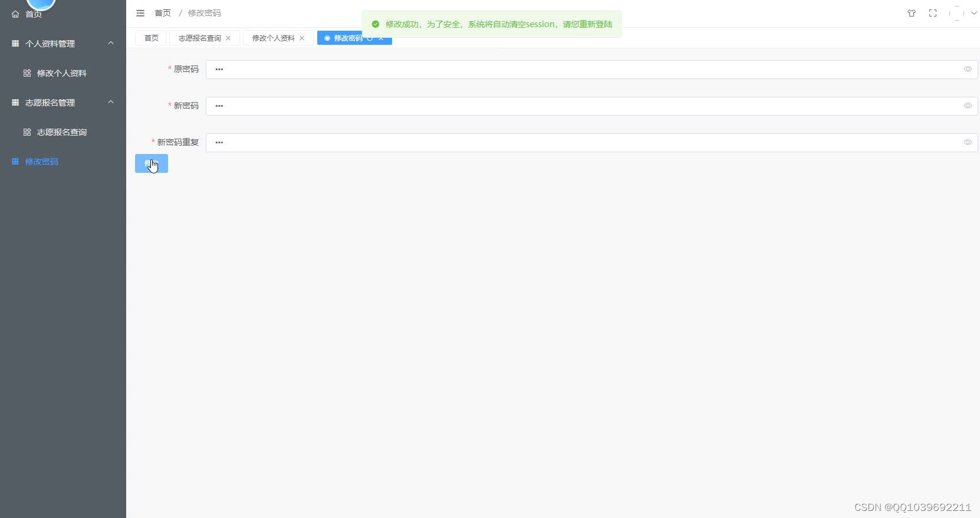980x518 pixels.
Task: Show the 原密码 field with eye icon
Action: [x=968, y=69]
